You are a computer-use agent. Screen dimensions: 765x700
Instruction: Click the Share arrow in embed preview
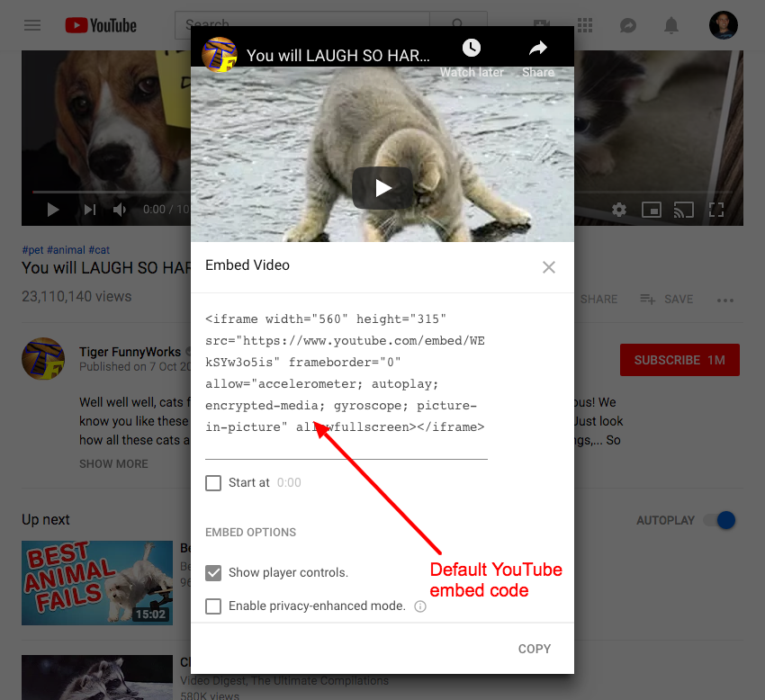(538, 48)
